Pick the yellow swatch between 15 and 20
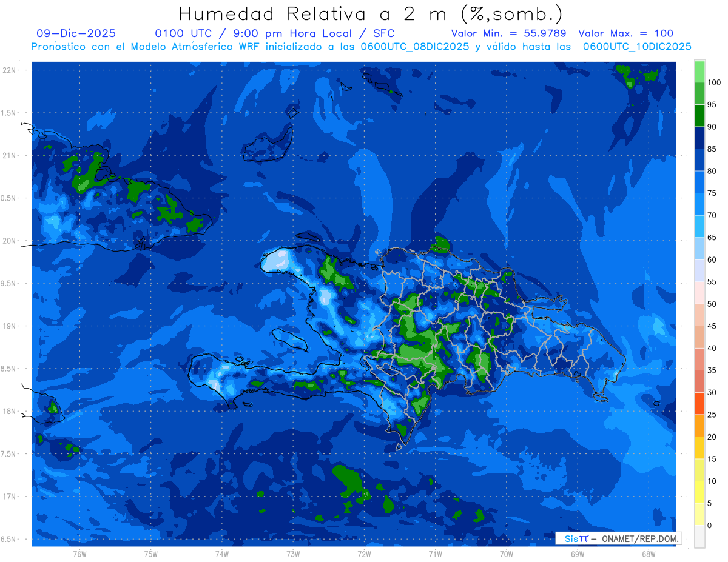Screen dimensions: 728x562 click(x=699, y=448)
